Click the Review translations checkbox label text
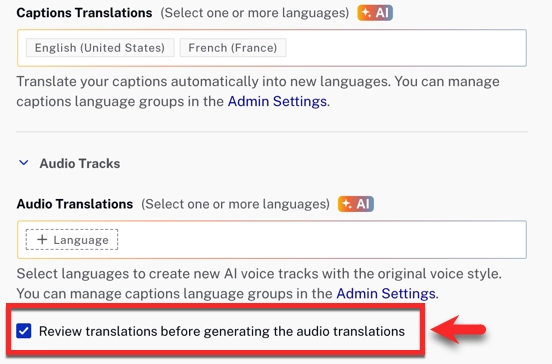The image size is (552, 364). point(222,331)
